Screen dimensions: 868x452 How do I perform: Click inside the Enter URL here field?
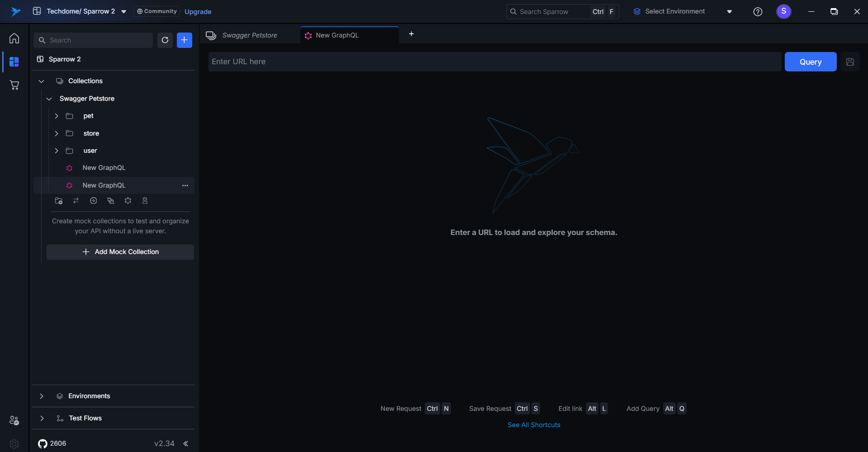tap(407, 61)
